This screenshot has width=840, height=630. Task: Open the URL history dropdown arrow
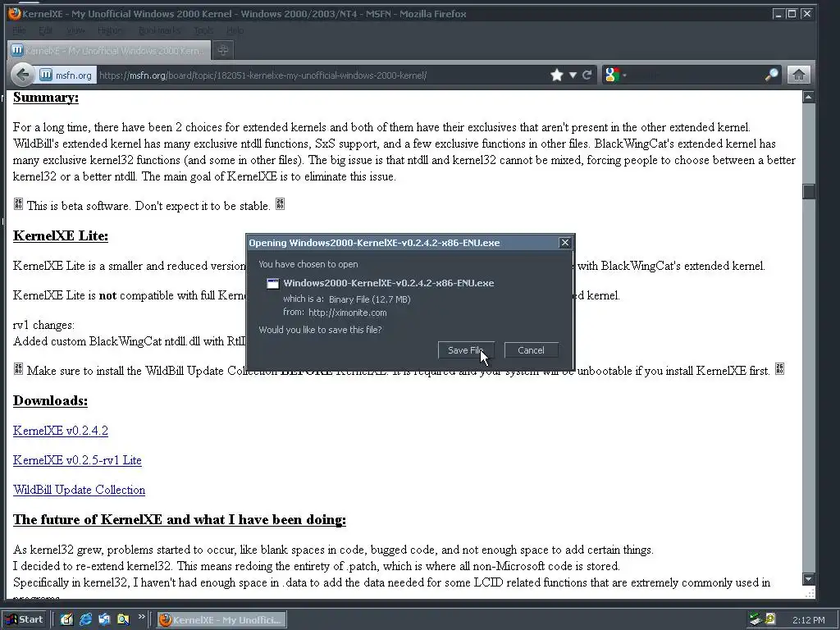tap(573, 75)
